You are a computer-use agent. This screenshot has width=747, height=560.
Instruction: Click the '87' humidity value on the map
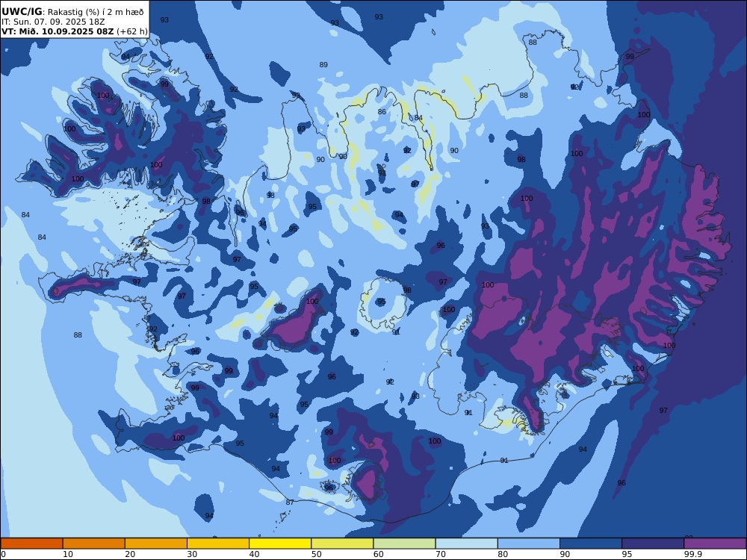click(x=290, y=503)
